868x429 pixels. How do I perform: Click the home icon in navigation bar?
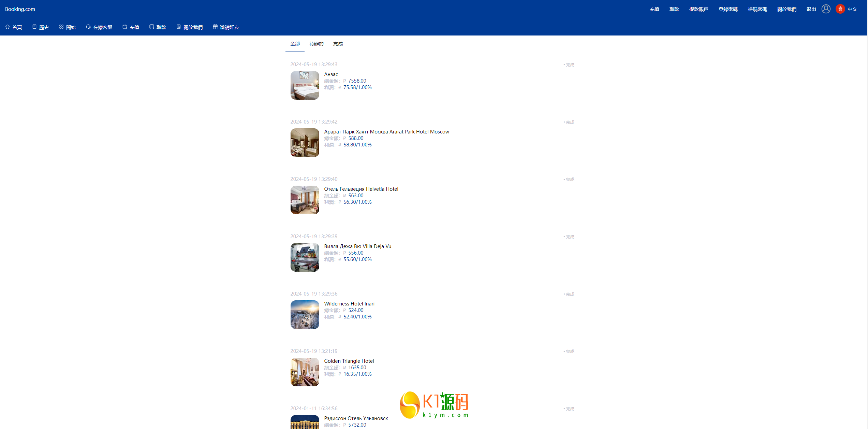click(8, 27)
